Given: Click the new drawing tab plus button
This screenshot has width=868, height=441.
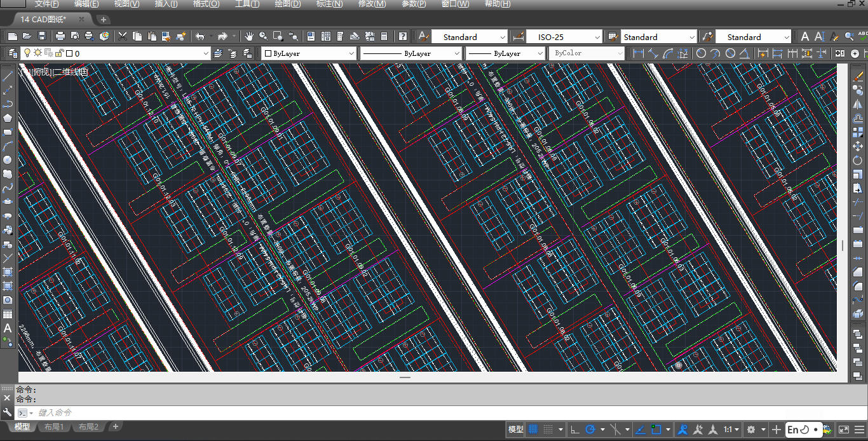Looking at the screenshot, I should (104, 20).
